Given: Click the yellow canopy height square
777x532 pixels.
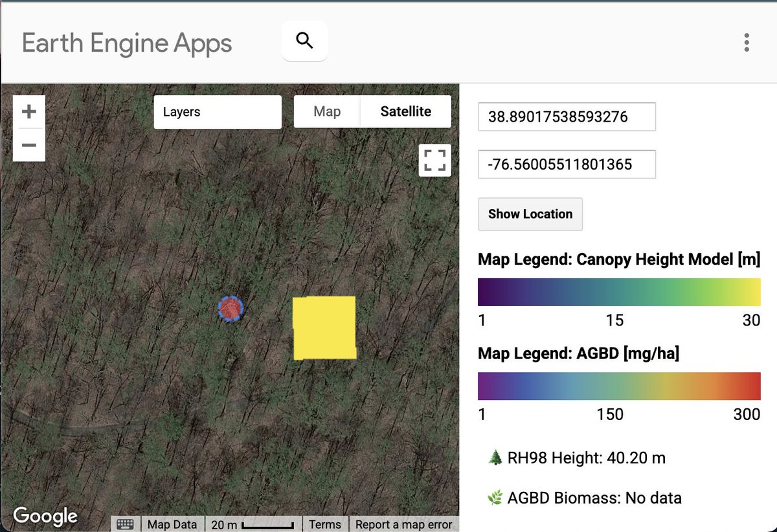Looking at the screenshot, I should (x=324, y=328).
